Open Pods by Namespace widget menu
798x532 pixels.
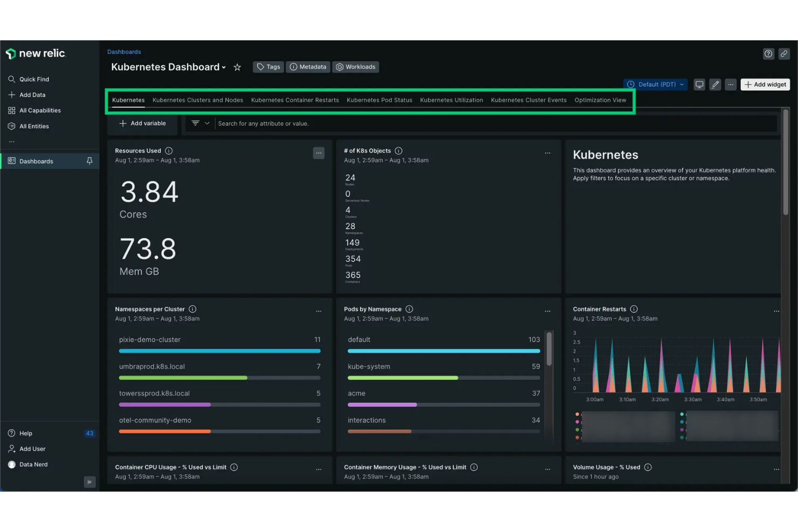click(x=547, y=312)
